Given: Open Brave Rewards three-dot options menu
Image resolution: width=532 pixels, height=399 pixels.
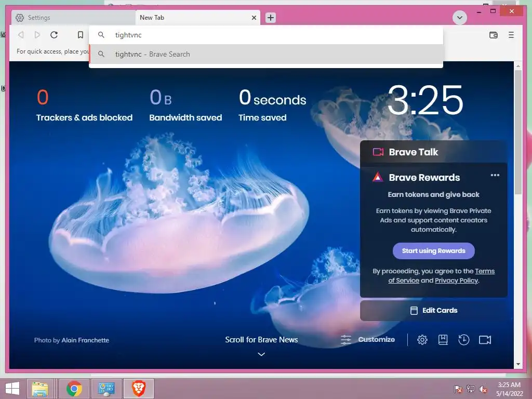Looking at the screenshot, I should point(495,175).
